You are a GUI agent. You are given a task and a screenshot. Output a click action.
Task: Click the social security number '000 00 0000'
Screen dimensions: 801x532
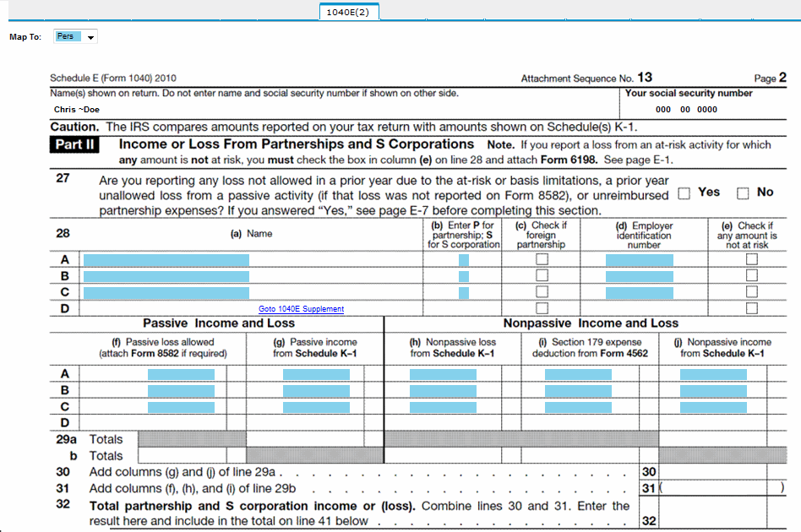[686, 109]
